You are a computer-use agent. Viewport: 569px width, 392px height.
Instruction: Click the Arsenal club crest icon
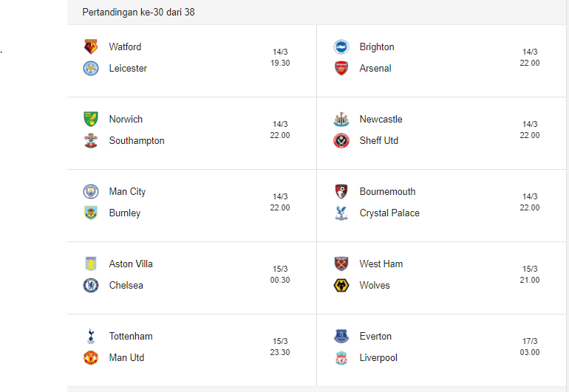pos(341,69)
